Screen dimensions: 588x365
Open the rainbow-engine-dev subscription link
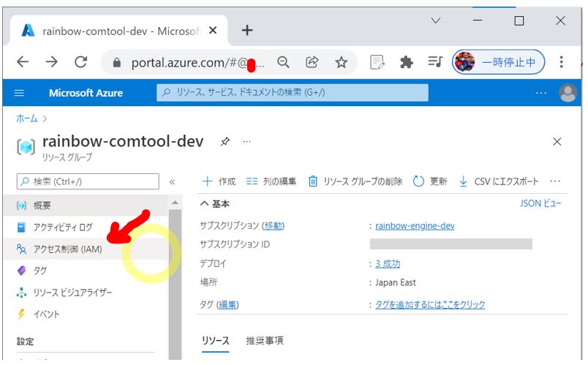click(415, 226)
